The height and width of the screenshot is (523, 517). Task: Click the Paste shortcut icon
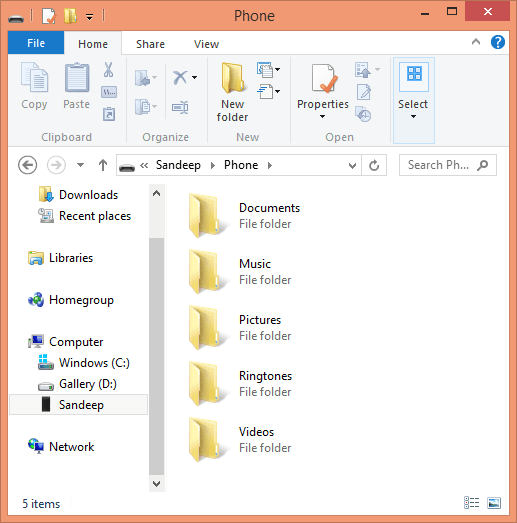tap(109, 114)
